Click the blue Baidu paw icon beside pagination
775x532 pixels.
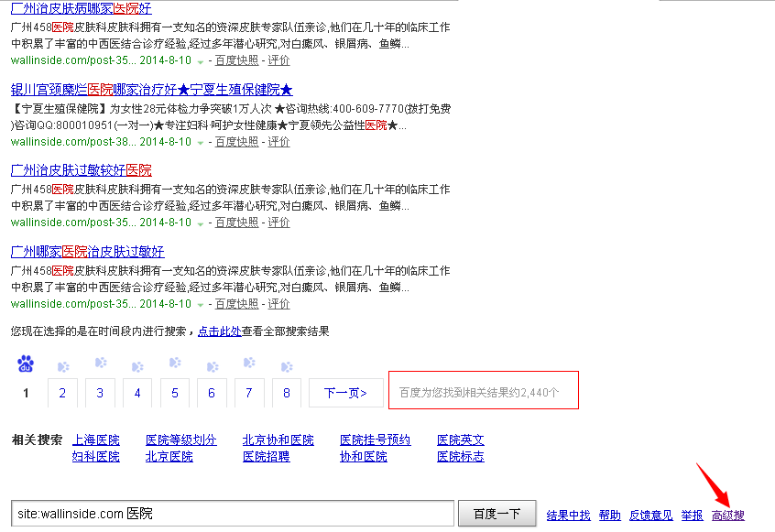click(x=26, y=364)
